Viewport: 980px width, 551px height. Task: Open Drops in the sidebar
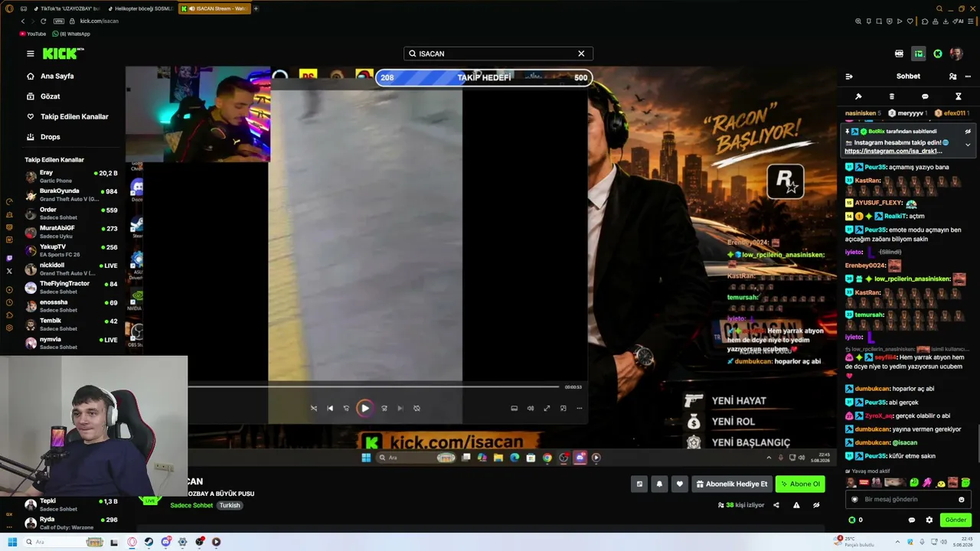coord(50,137)
